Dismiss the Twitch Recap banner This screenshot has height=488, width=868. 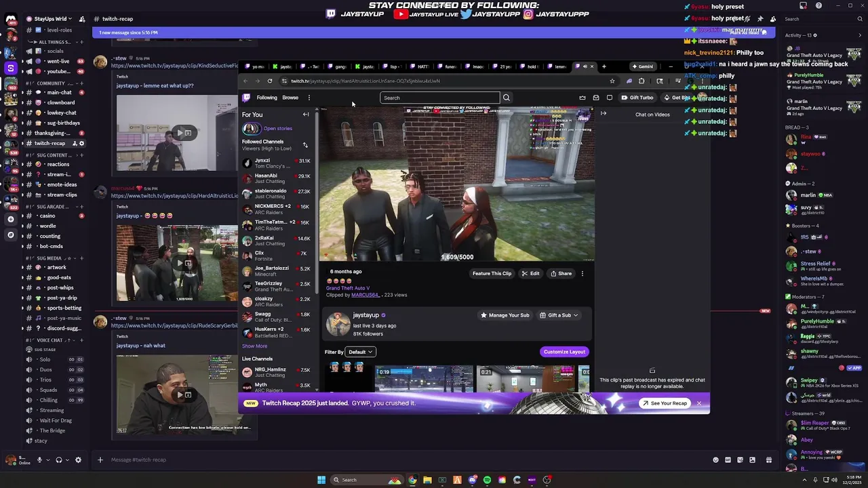tap(699, 403)
